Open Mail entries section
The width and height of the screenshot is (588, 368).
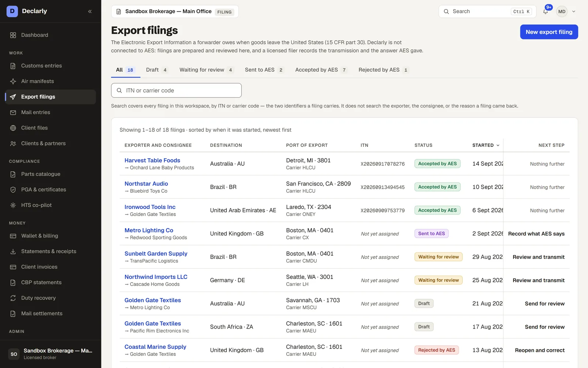click(x=51, y=112)
